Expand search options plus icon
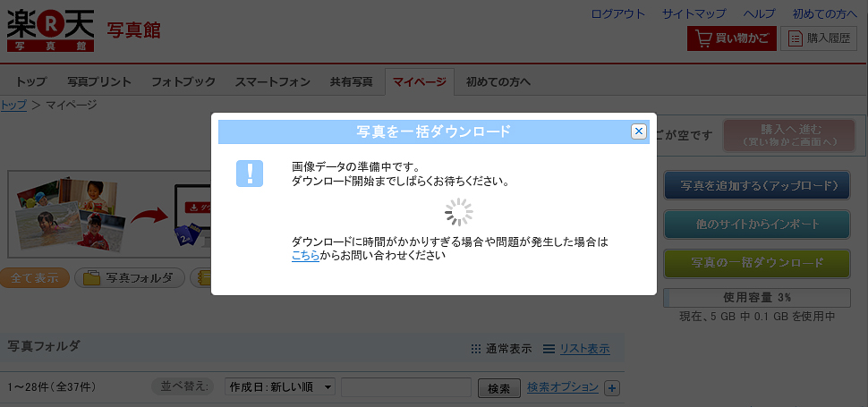The width and height of the screenshot is (868, 407). pos(612,388)
